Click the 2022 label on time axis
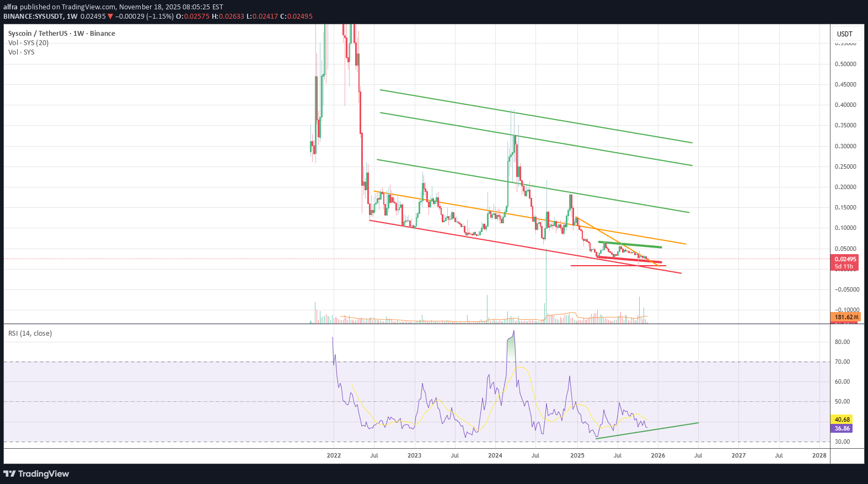The width and height of the screenshot is (868, 484). (334, 455)
